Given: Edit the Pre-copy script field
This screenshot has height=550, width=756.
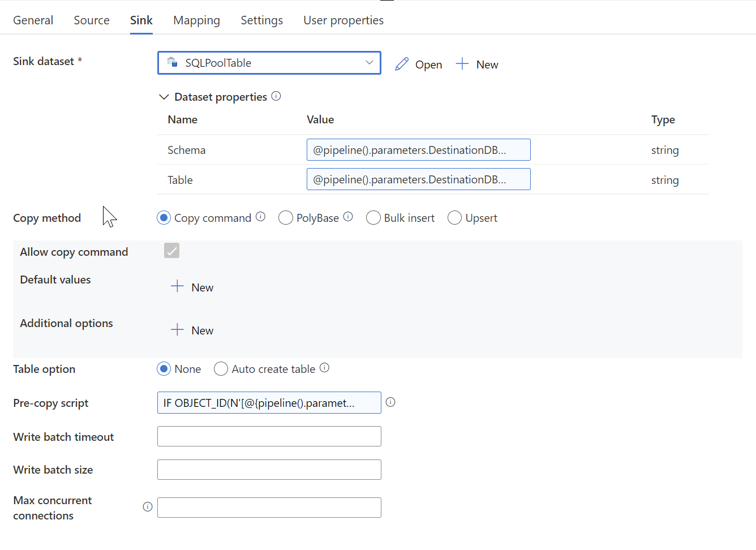Looking at the screenshot, I should click(x=269, y=403).
